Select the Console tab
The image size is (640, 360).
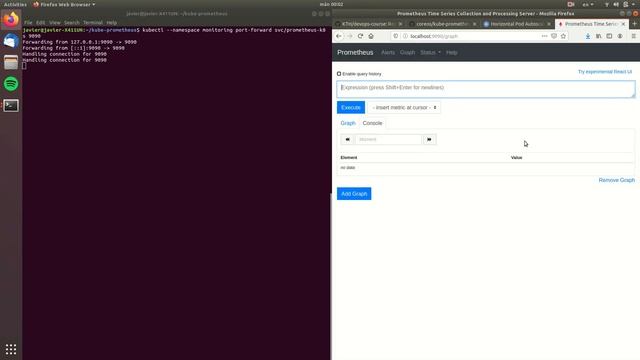pos(372,123)
